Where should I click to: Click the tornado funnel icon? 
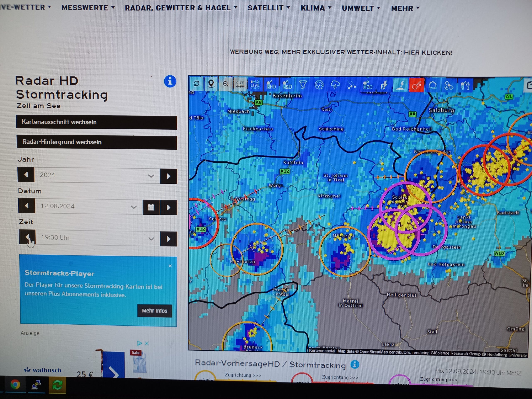click(x=303, y=85)
